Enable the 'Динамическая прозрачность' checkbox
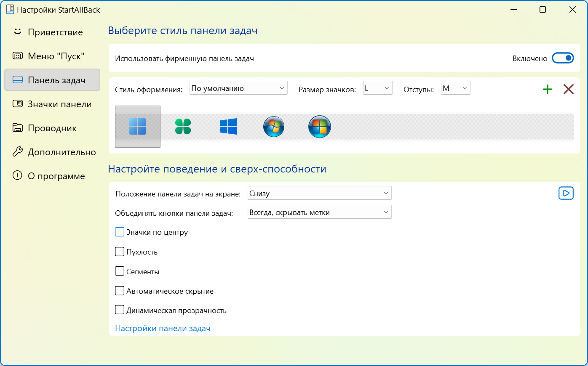Screen dimensions: 588x366 point(119,310)
